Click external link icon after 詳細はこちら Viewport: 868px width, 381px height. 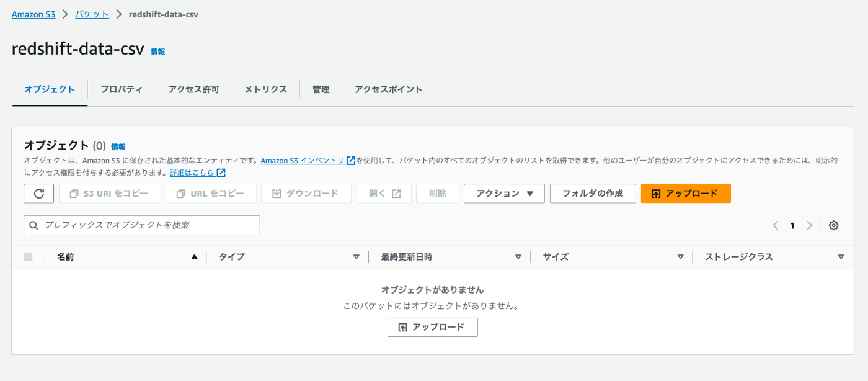coord(221,173)
